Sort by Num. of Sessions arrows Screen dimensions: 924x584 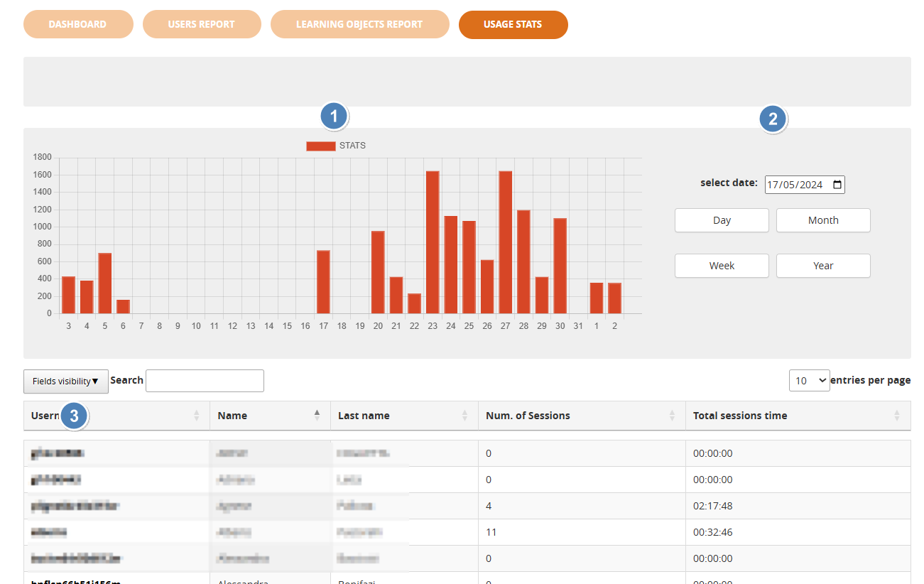672,416
